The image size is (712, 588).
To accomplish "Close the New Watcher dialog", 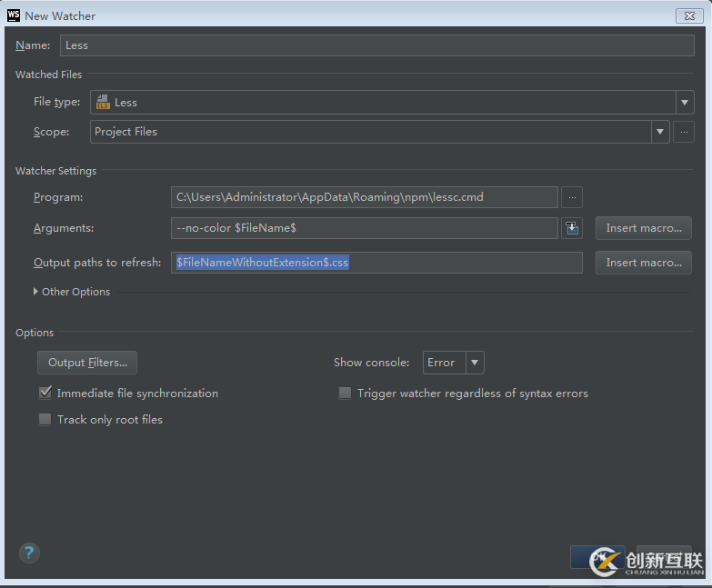I will [x=689, y=15].
